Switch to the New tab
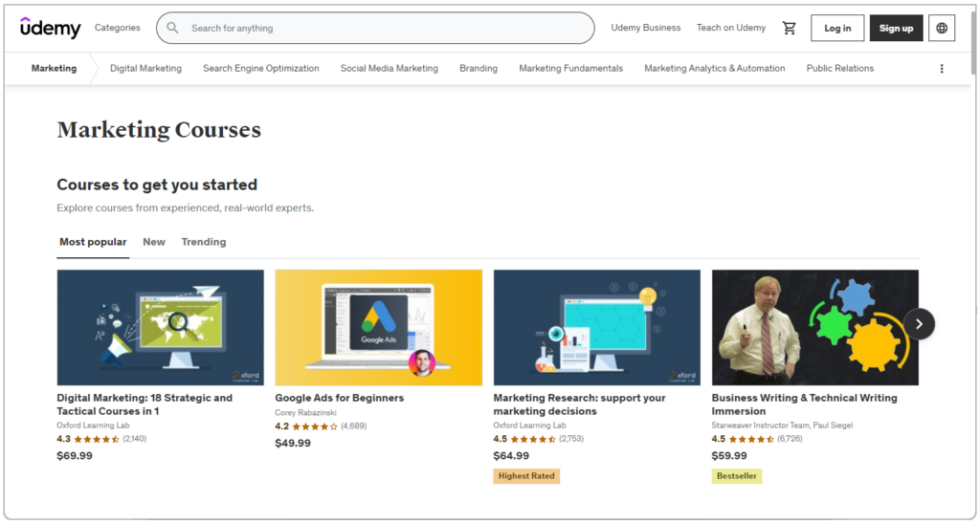This screenshot has width=980, height=524. coord(154,242)
